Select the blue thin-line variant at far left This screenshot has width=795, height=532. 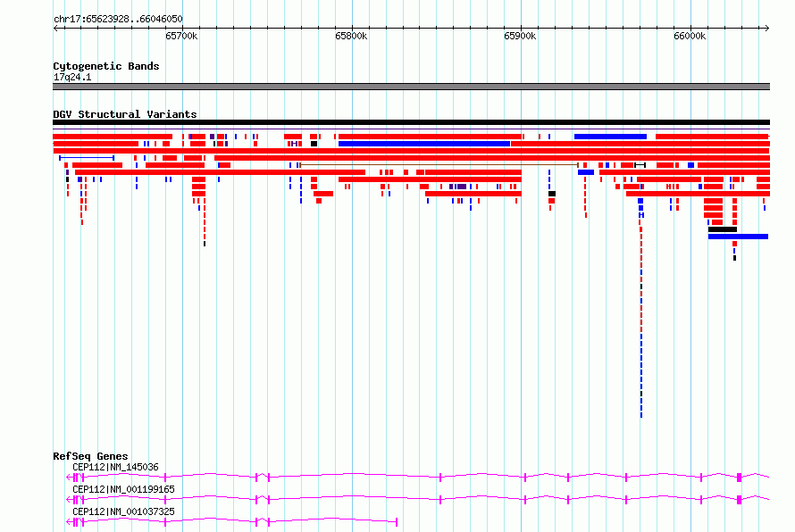click(87, 158)
